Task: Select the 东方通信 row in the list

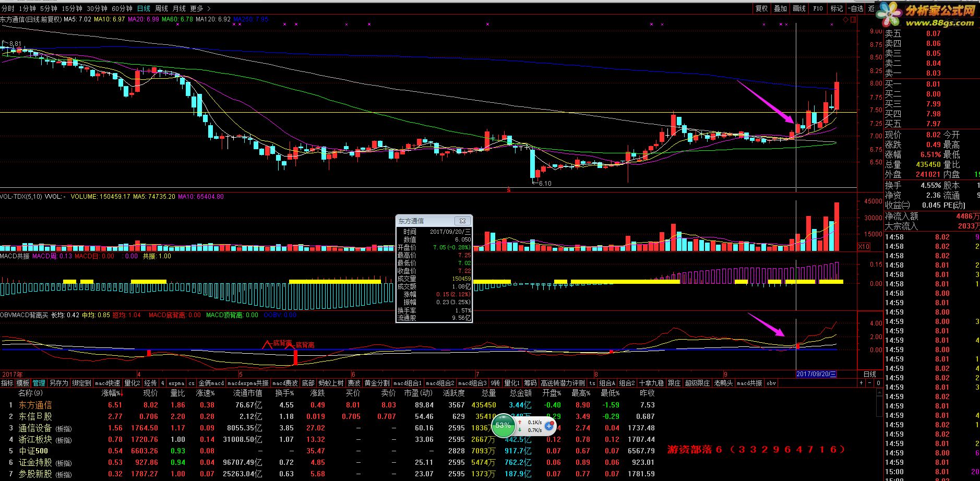Action: [x=328, y=405]
